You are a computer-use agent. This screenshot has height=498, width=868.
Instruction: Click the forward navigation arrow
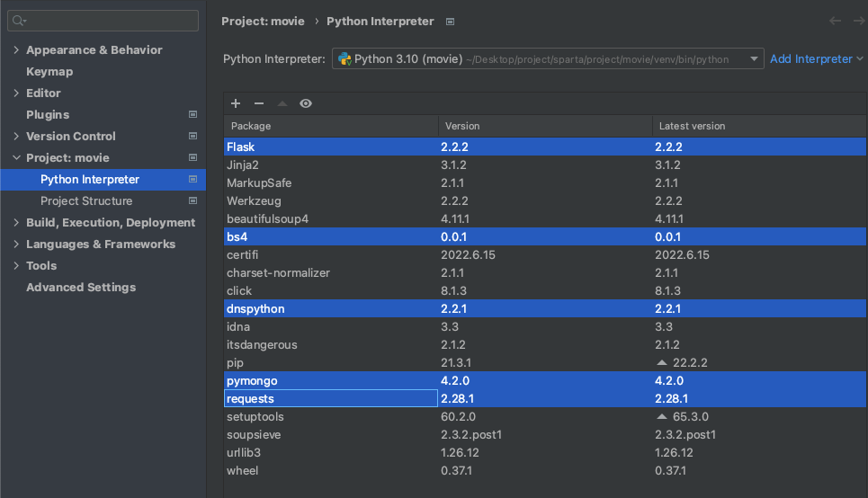(x=859, y=21)
